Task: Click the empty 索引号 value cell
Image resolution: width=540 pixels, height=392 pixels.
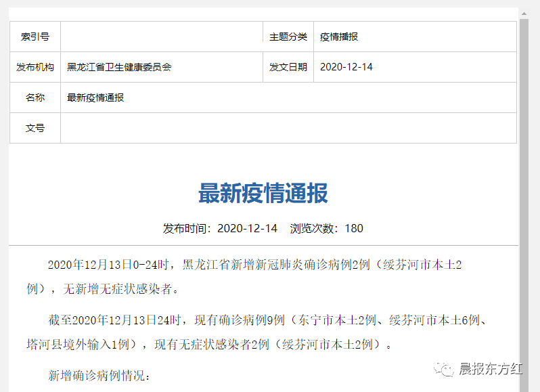Action: point(161,37)
